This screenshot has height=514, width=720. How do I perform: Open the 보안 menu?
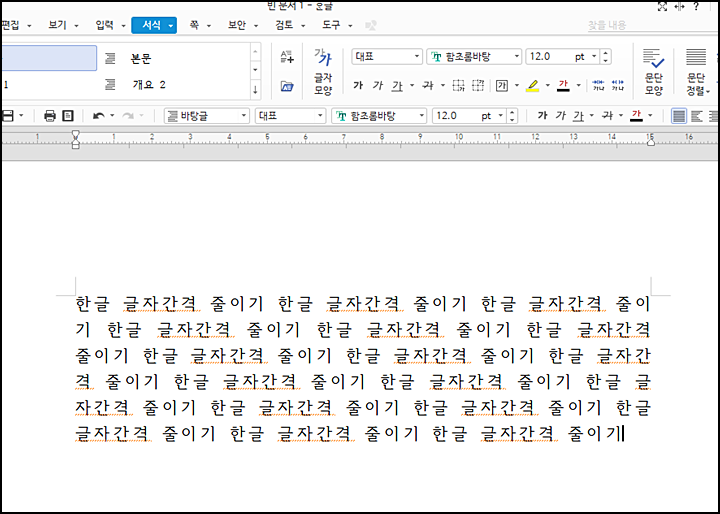tap(242, 25)
